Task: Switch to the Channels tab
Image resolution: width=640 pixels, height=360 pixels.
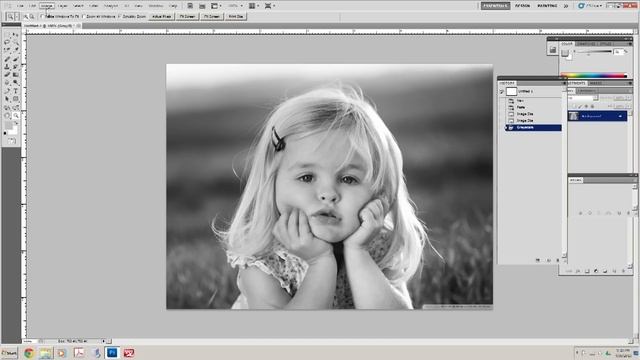Action: [x=587, y=91]
